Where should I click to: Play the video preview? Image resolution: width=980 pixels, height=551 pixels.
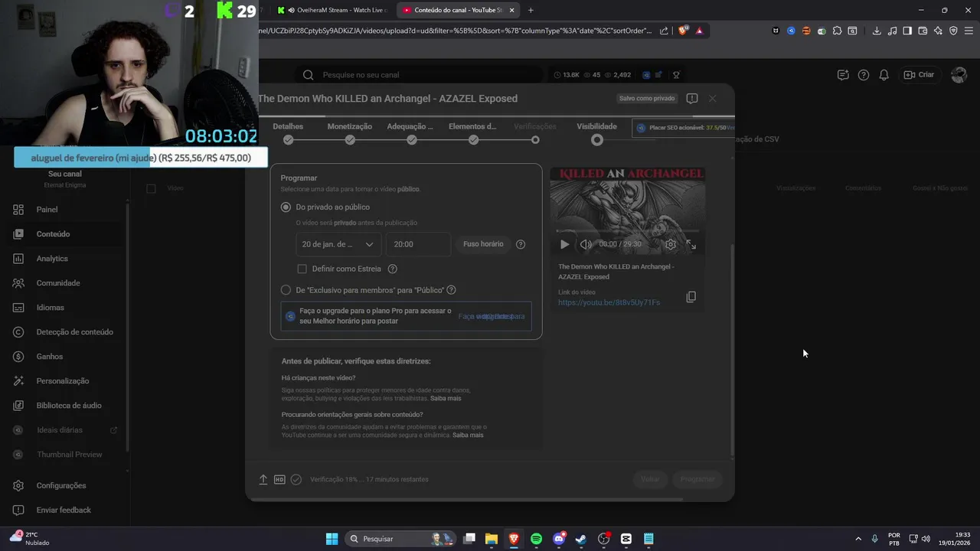click(564, 244)
